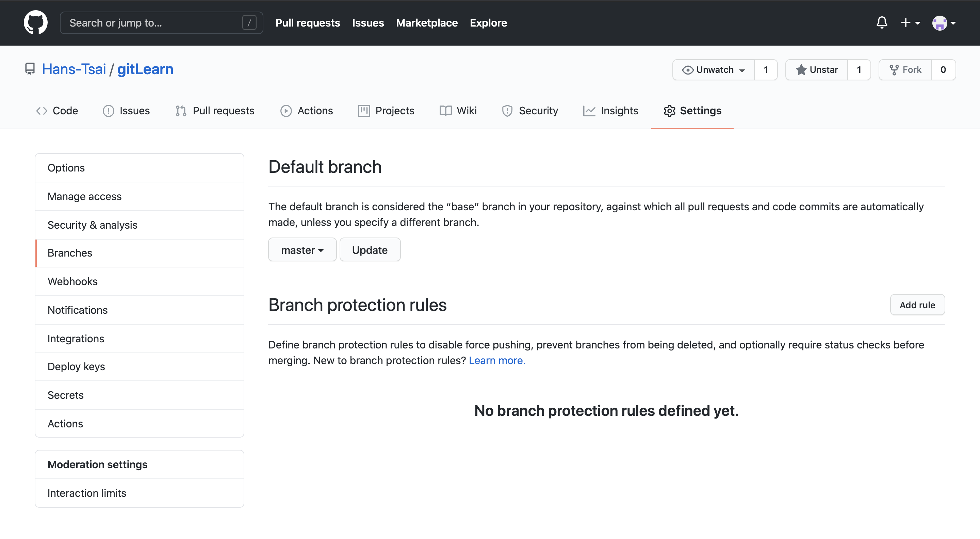The image size is (980, 539).
Task: Switch to the Security tab
Action: tap(529, 111)
